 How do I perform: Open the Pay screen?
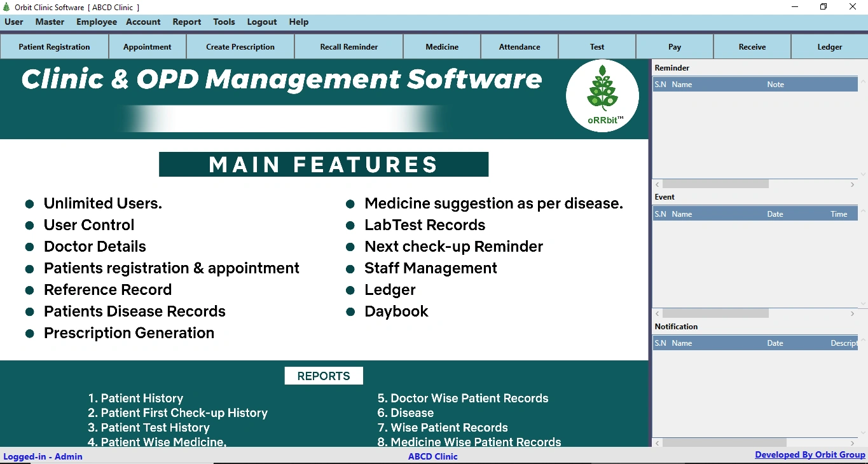675,46
